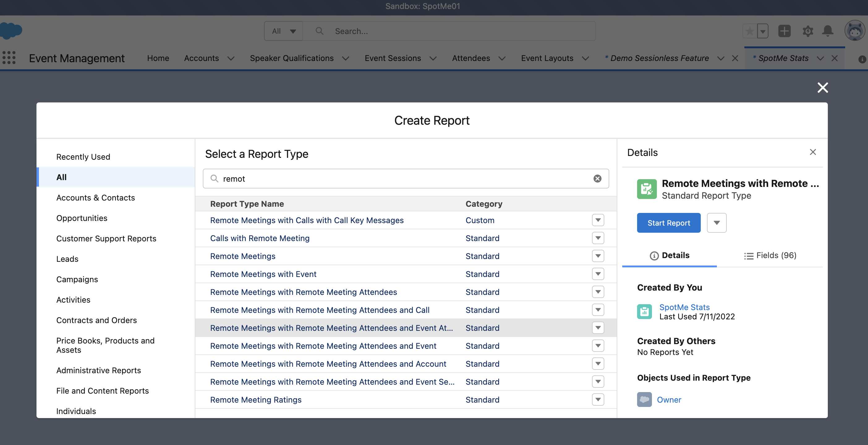Image resolution: width=868 pixels, height=445 pixels.
Task: Select Contracts and Orders category
Action: coord(116,320)
